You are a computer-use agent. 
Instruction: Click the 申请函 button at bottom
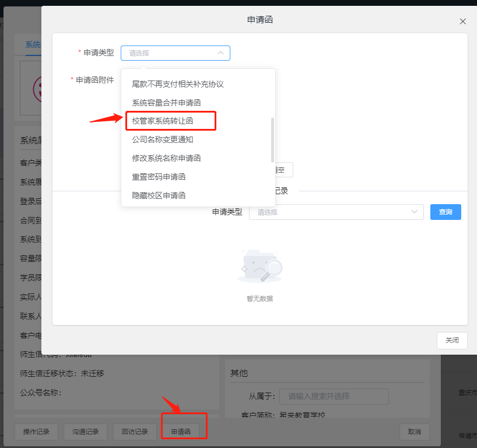pyautogui.click(x=181, y=432)
